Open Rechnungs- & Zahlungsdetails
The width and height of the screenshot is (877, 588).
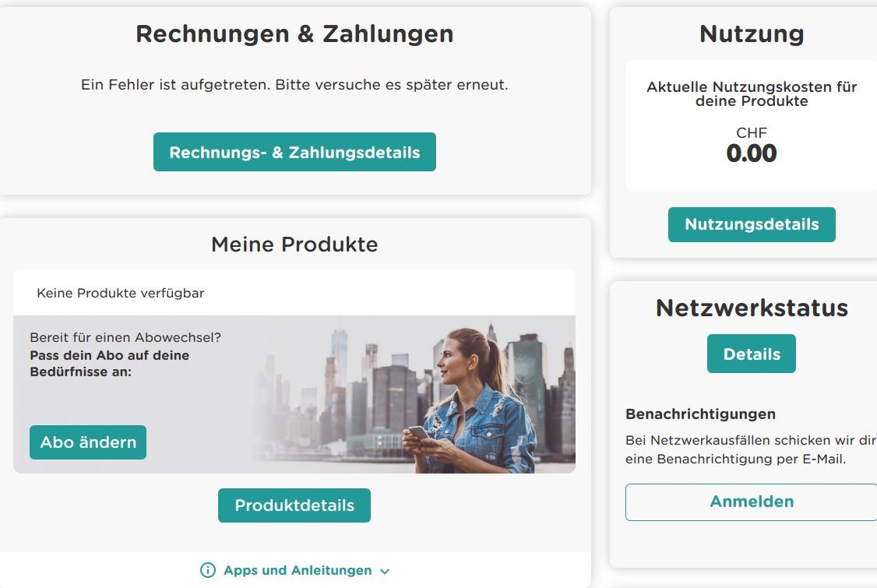coord(294,152)
